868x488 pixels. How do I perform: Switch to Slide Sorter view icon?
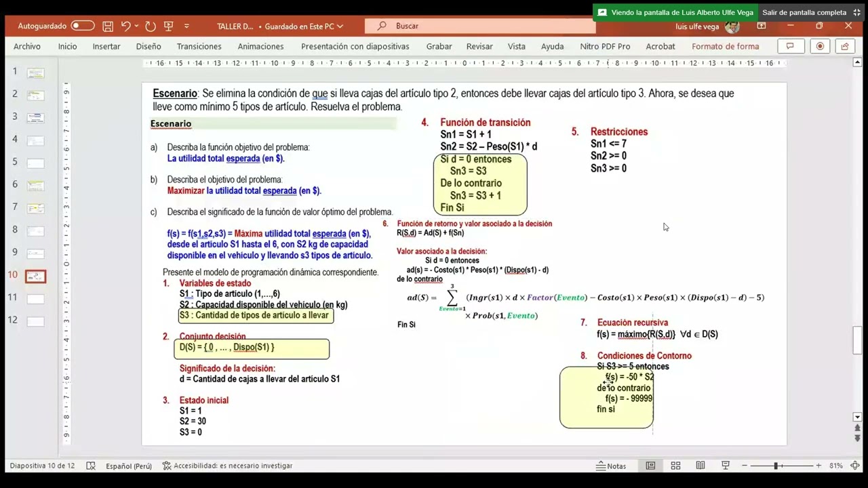point(675,466)
